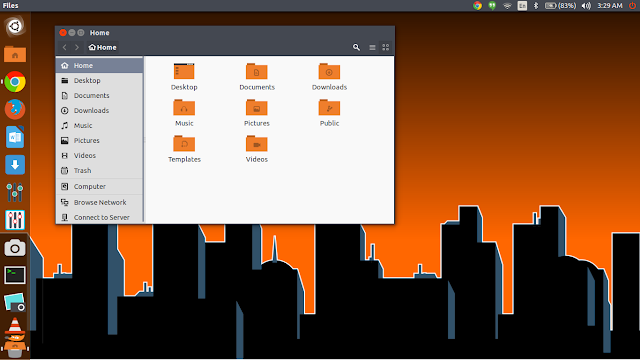This screenshot has height=360, width=640.
Task: Open the Documents folder icon
Action: point(257,71)
